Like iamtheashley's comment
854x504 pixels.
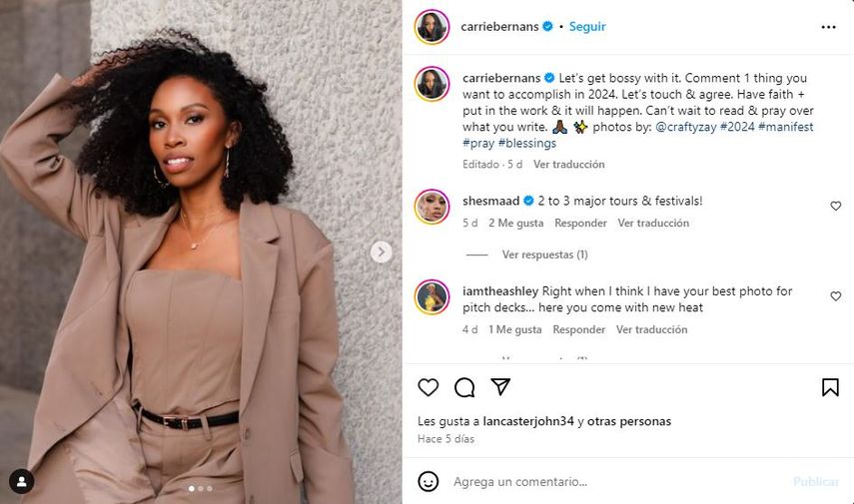pos(836,296)
